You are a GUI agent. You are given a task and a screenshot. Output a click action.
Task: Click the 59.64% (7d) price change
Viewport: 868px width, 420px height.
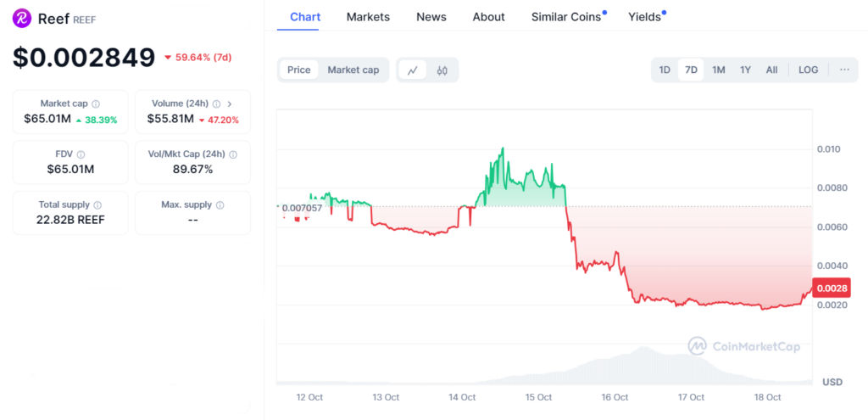coord(198,57)
